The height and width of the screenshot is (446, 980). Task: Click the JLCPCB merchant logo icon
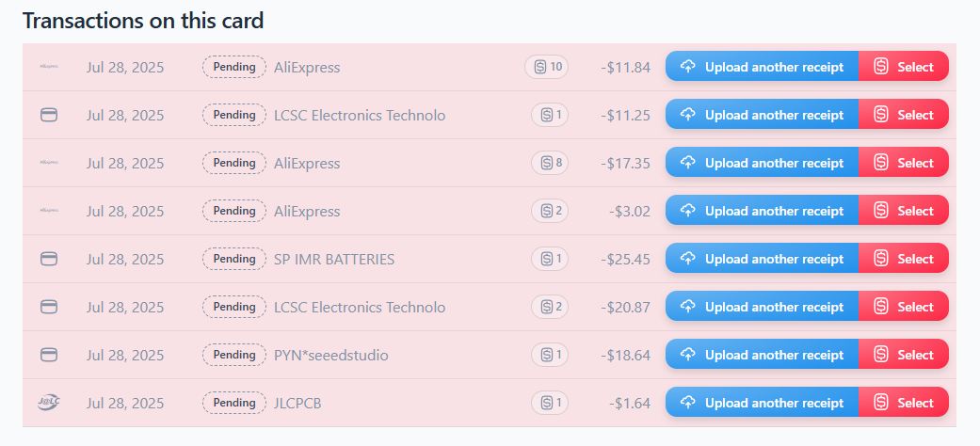tap(49, 403)
